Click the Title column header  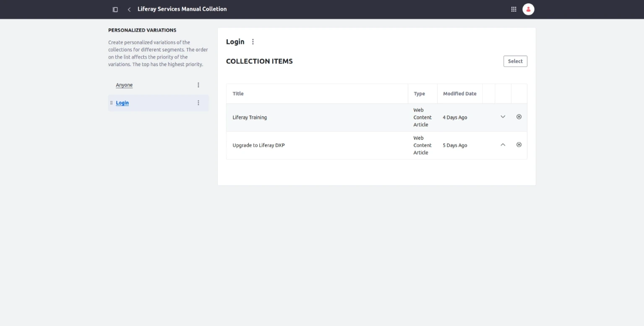click(238, 94)
